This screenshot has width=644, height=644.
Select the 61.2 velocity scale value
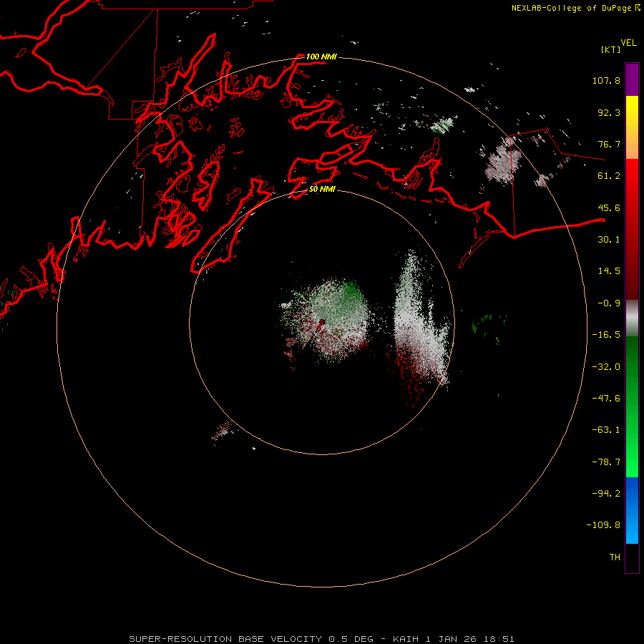609,176
